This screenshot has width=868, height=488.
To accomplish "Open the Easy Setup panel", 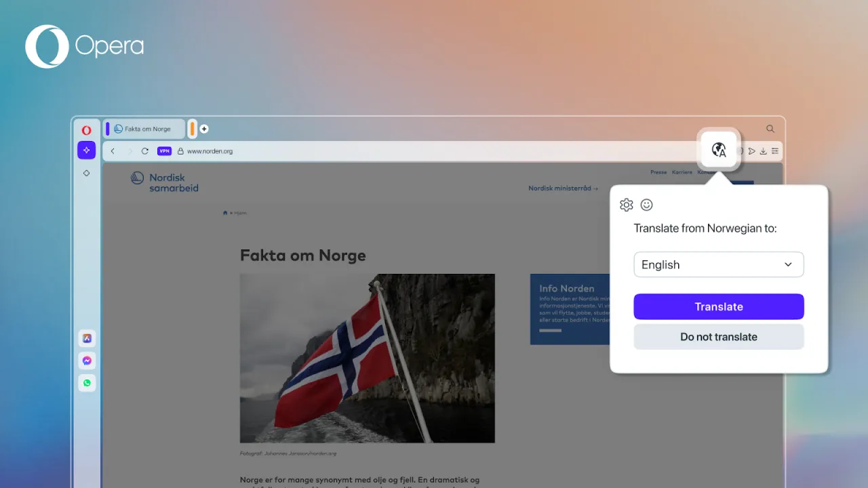I will click(775, 150).
